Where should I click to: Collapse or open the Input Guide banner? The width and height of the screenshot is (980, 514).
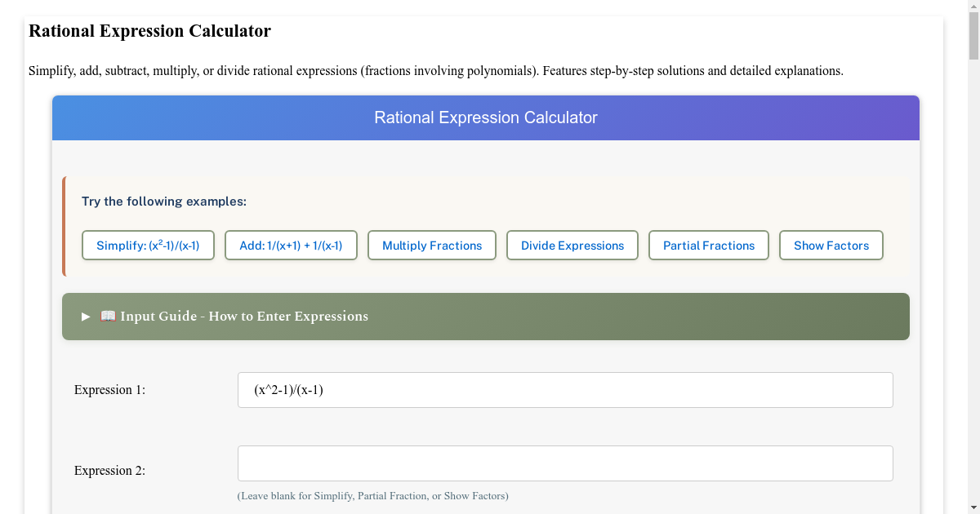pos(486,317)
